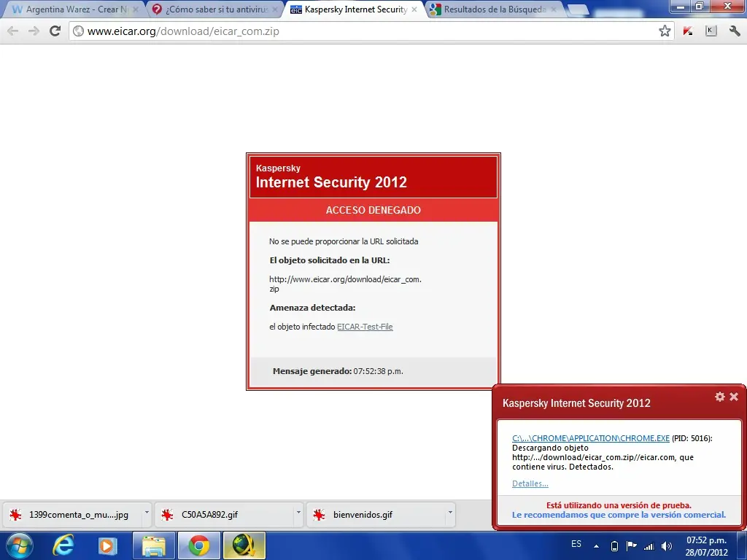Change the ES input language indicator
This screenshot has height=560, width=747.
click(576, 544)
